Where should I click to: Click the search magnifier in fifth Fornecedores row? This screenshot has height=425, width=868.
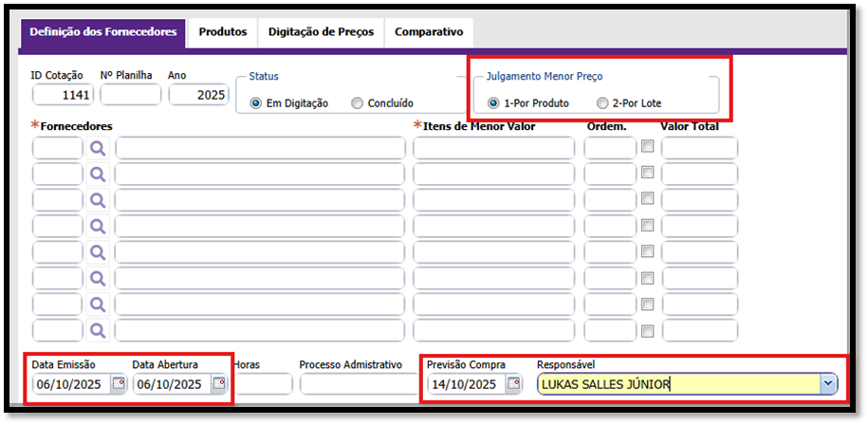point(98,252)
